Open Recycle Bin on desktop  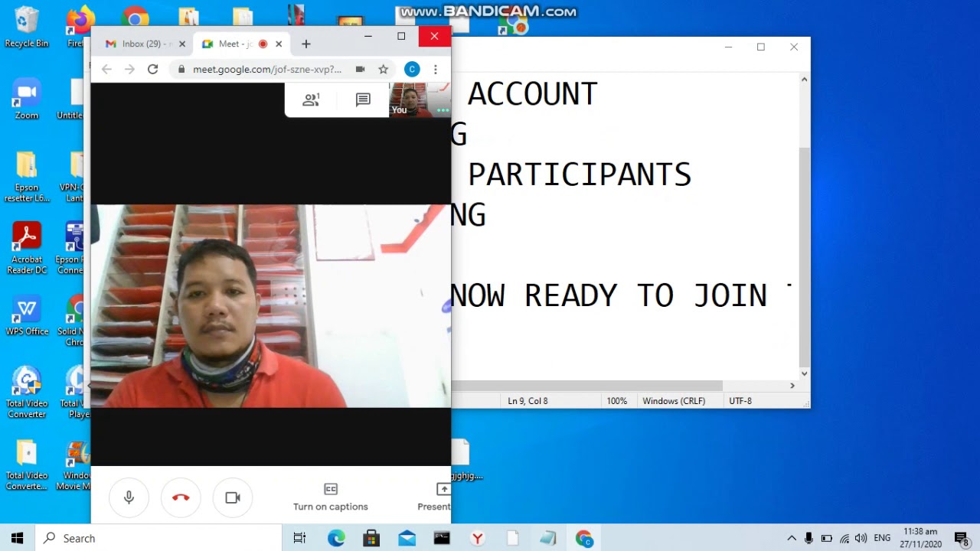click(27, 27)
